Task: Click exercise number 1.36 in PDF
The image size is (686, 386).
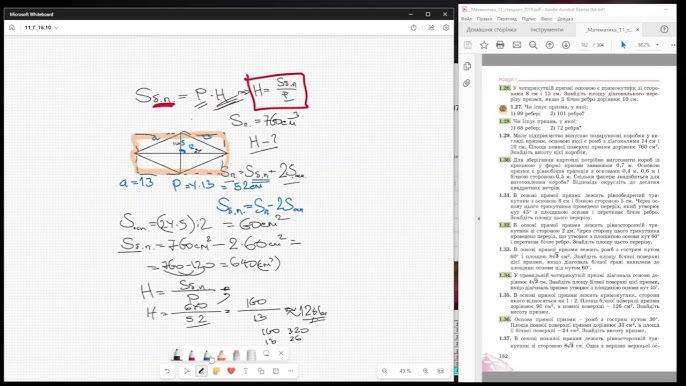Action: pos(504,319)
